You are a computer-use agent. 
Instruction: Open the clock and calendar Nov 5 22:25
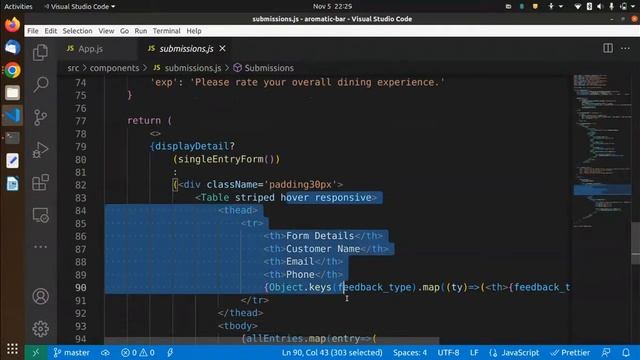[332, 7]
